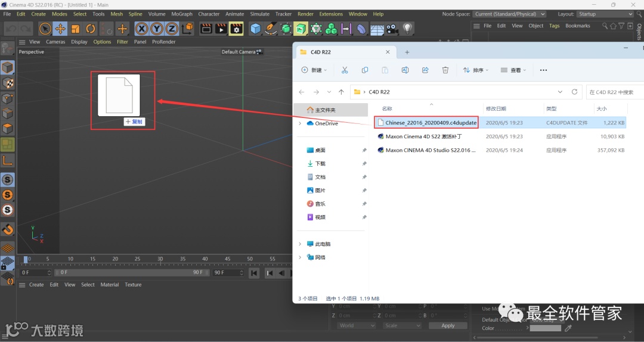Screen dimensions: 644x342
Task: Expand the OneDrive tree node
Action: tap(300, 123)
